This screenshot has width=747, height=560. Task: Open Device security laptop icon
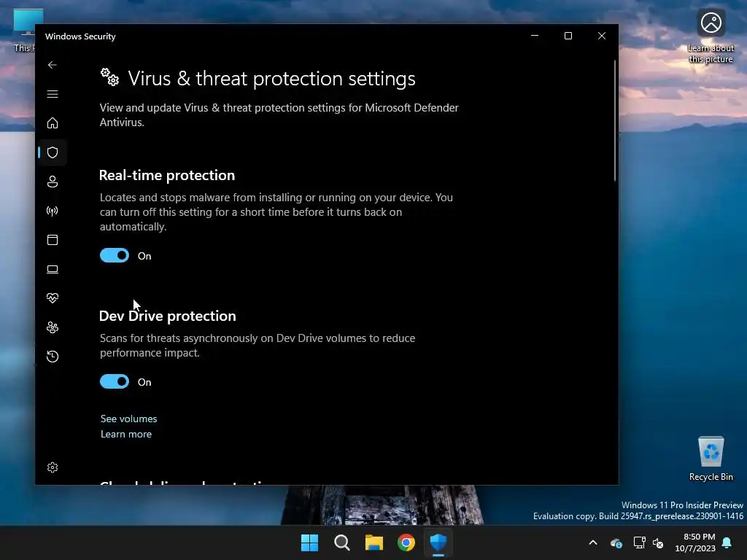[53, 269]
